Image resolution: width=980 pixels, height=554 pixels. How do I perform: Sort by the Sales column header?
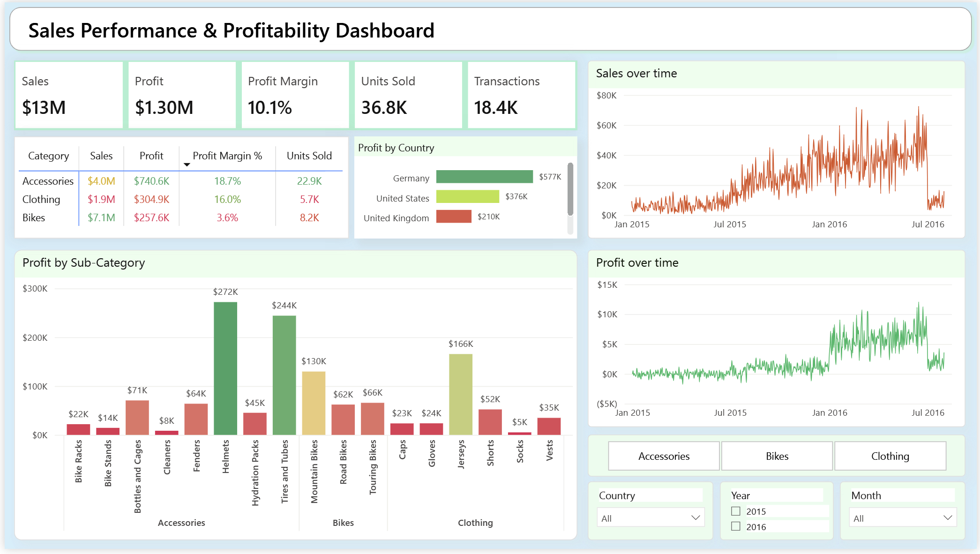[101, 156]
